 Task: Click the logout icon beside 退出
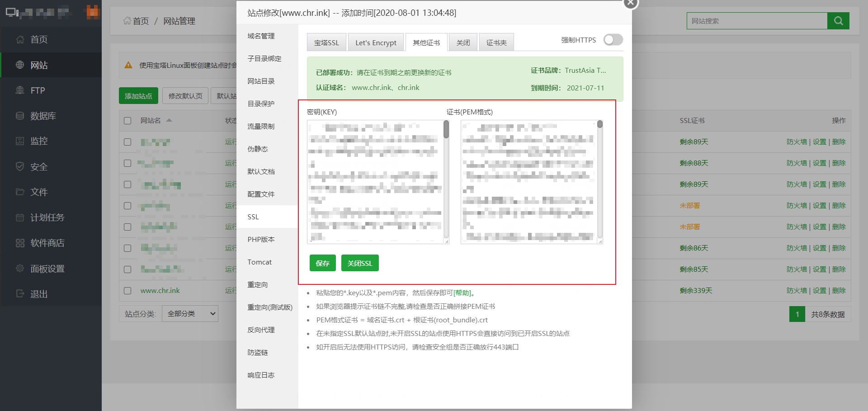tap(20, 293)
